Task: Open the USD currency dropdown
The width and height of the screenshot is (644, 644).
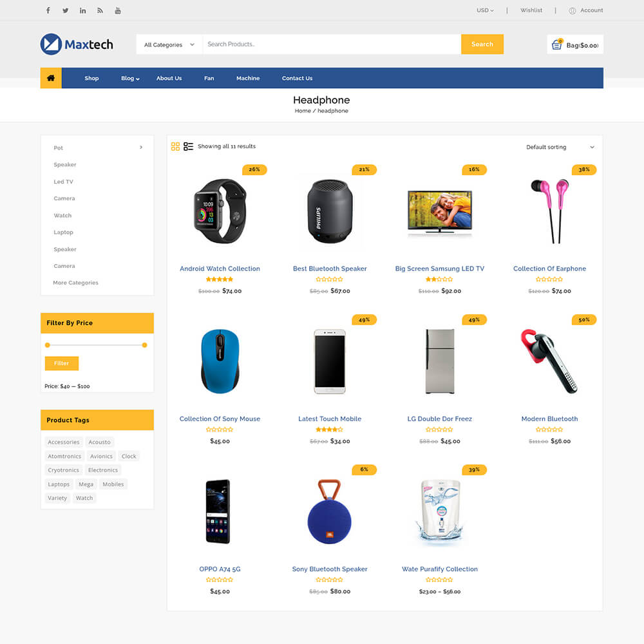Action: tap(485, 10)
